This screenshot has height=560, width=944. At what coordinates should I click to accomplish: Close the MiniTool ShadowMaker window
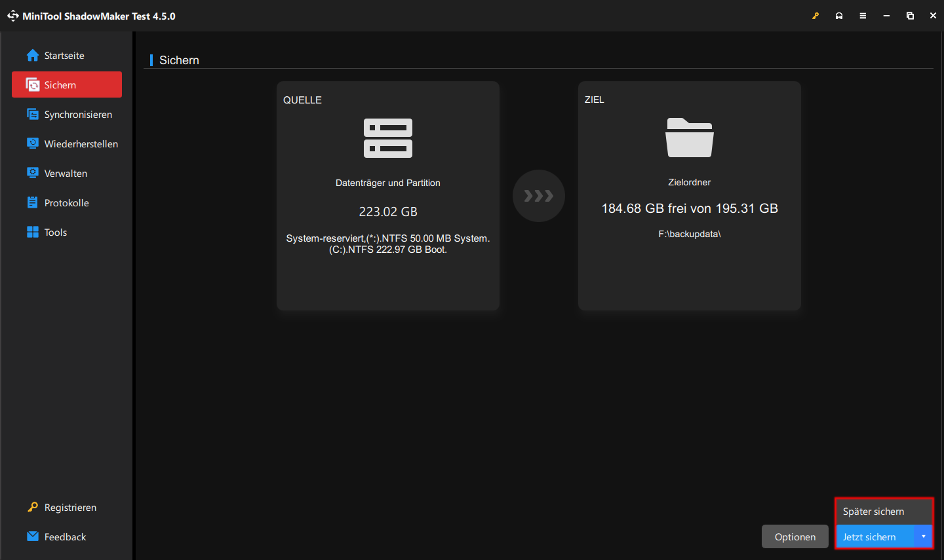coord(933,16)
